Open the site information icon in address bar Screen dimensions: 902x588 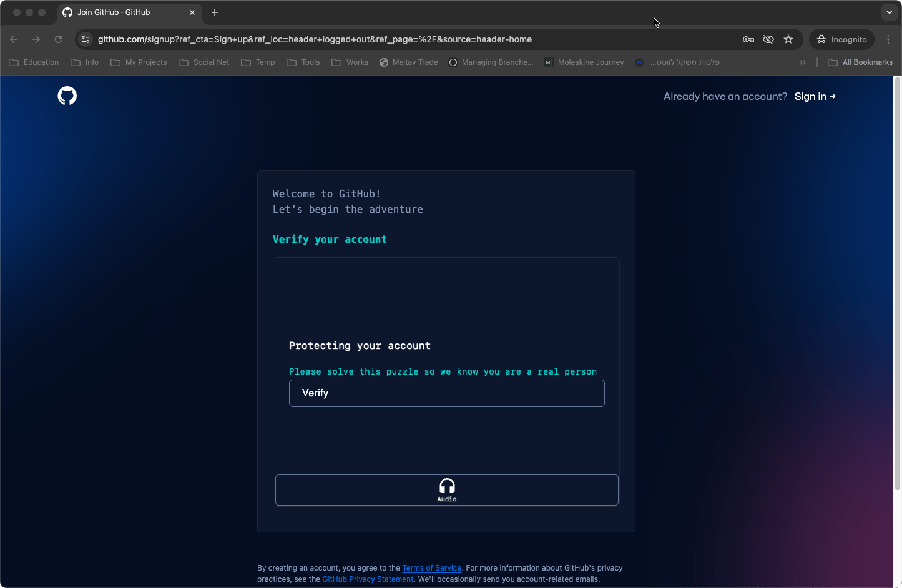[x=86, y=39]
